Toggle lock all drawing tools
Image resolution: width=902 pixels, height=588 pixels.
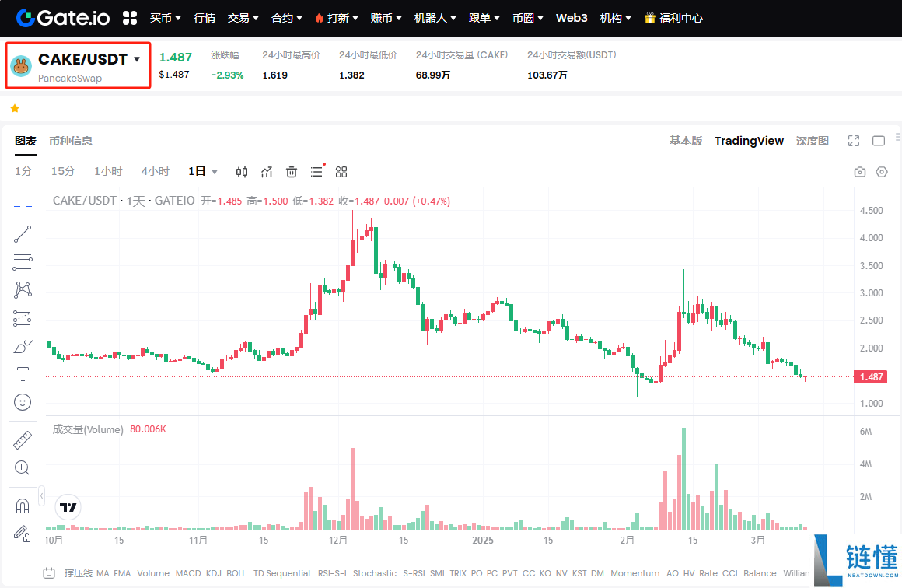click(x=23, y=534)
